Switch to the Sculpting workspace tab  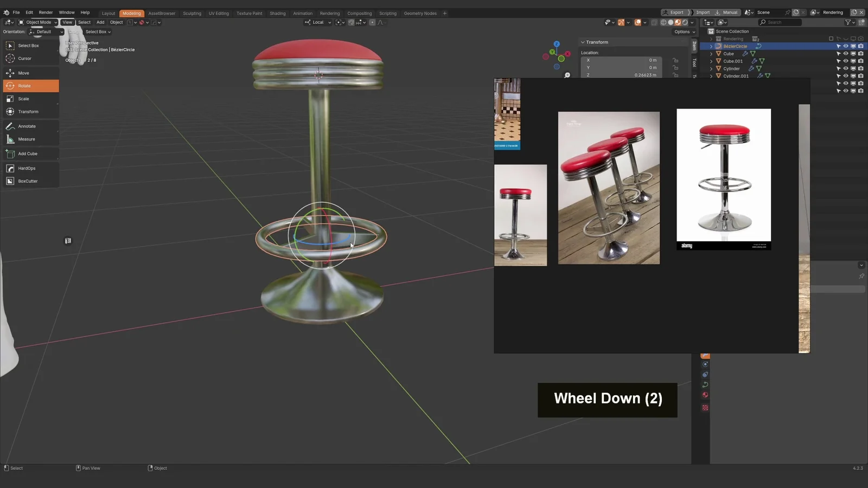[192, 13]
